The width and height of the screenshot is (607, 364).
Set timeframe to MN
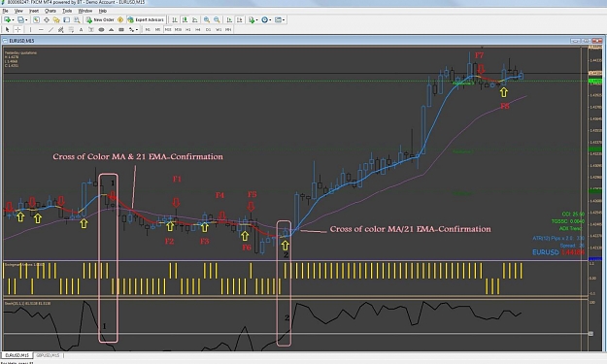pyautogui.click(x=228, y=29)
